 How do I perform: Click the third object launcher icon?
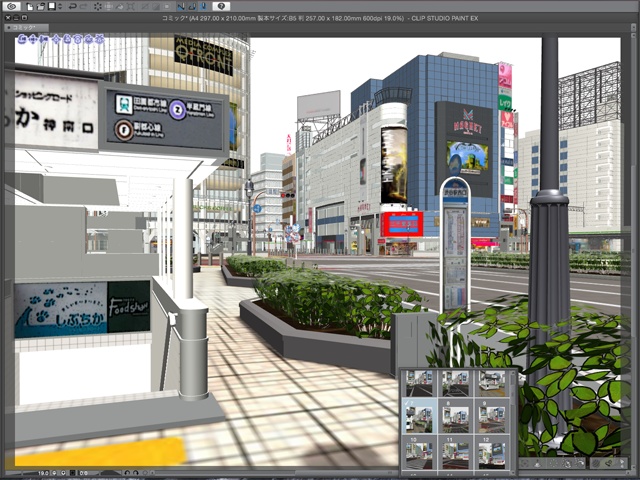(553, 463)
